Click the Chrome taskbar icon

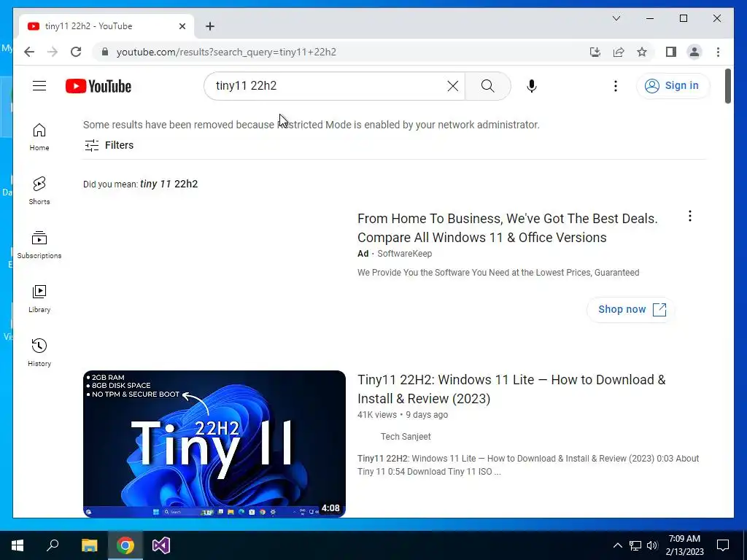coord(125,545)
